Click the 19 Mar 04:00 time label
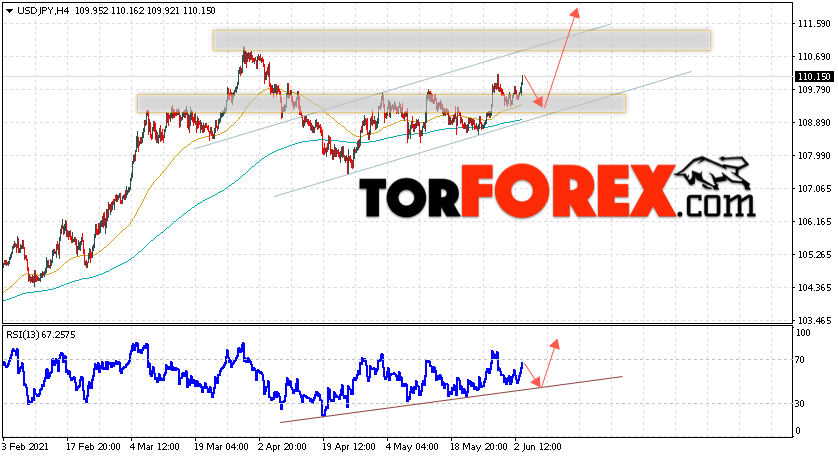838x458 pixels. click(221, 447)
